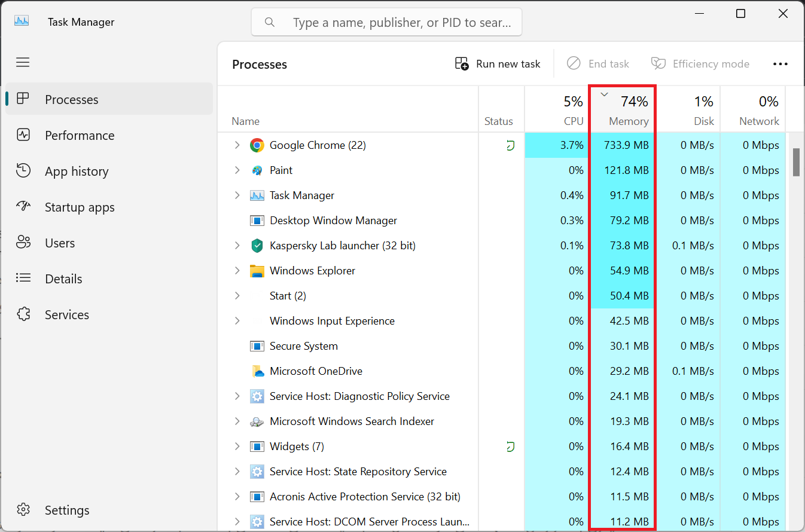The image size is (805, 532).
Task: Open the Performance page
Action: [x=109, y=135]
